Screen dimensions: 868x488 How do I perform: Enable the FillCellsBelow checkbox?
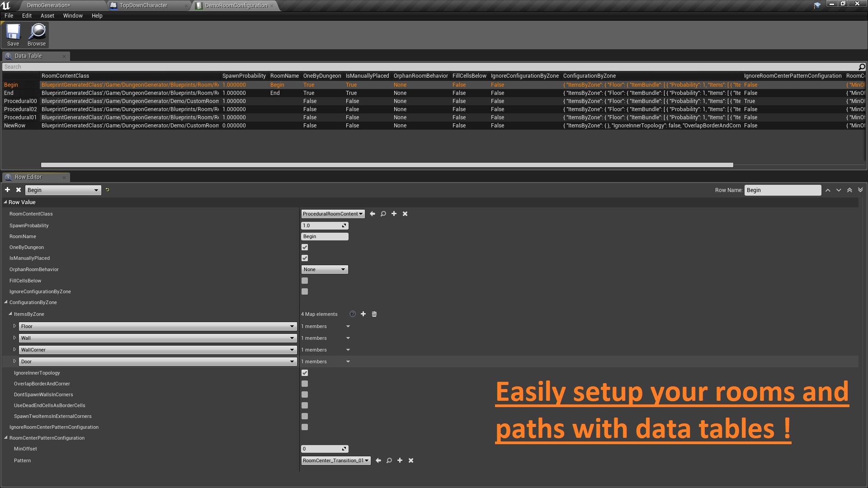(304, 281)
